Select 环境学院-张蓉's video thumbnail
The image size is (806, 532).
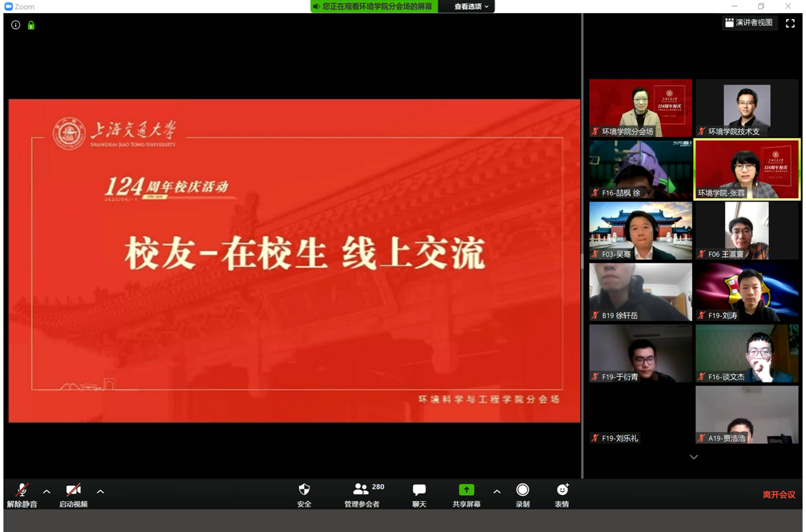click(x=746, y=170)
